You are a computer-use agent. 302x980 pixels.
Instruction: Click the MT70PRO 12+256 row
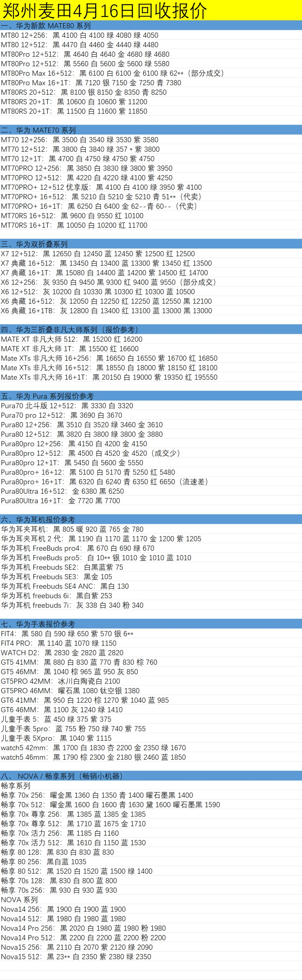tap(151, 168)
